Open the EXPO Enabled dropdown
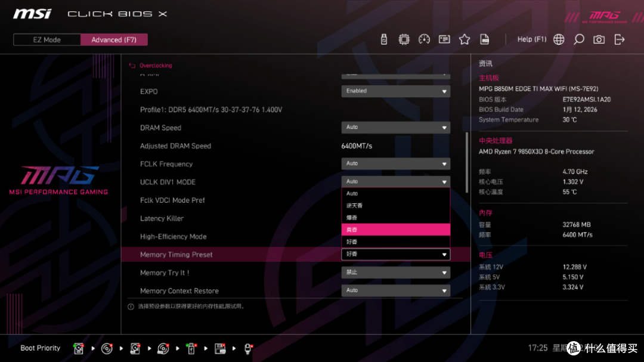 tap(395, 91)
